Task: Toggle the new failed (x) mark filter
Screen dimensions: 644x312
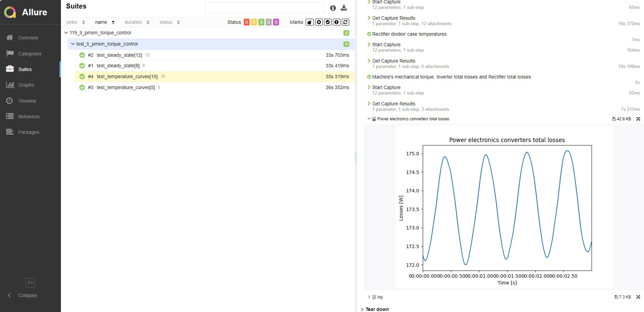Action: (x=319, y=22)
